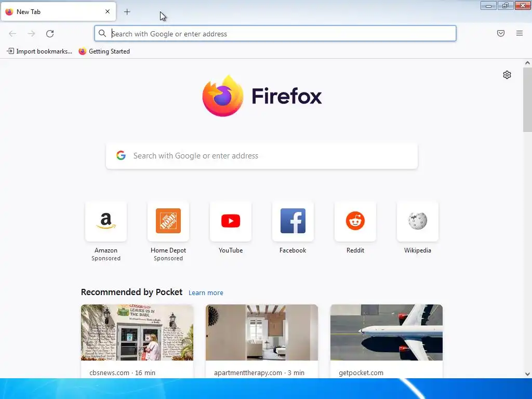Save page to Pocket icon

pos(500,33)
